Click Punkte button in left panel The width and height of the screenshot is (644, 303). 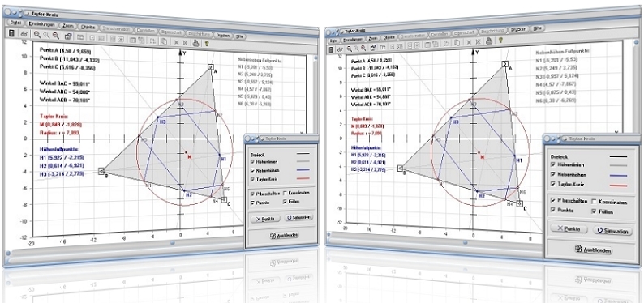pyautogui.click(x=265, y=219)
